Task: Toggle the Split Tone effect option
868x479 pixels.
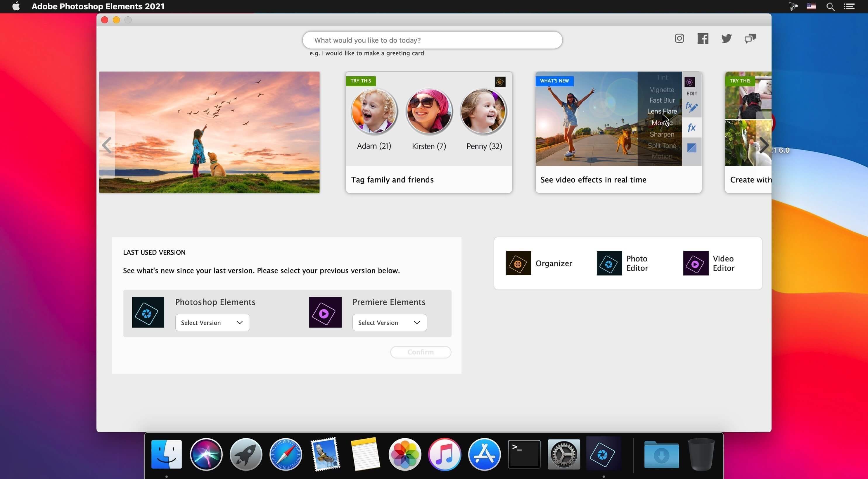Action: [661, 145]
